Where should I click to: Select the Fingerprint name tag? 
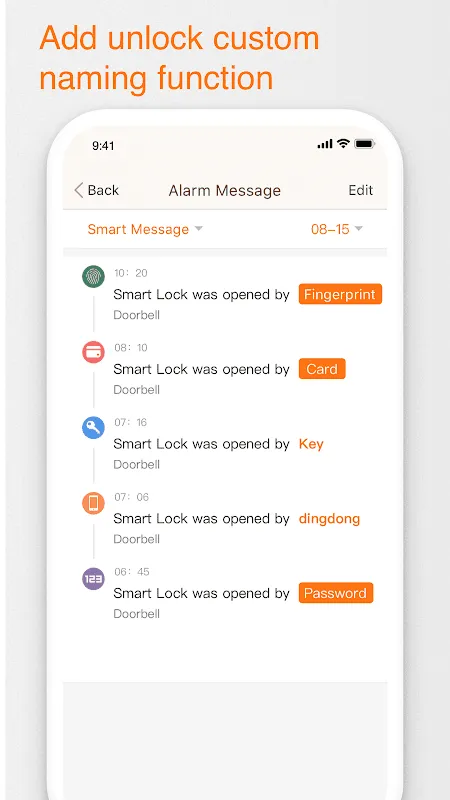[x=340, y=294]
